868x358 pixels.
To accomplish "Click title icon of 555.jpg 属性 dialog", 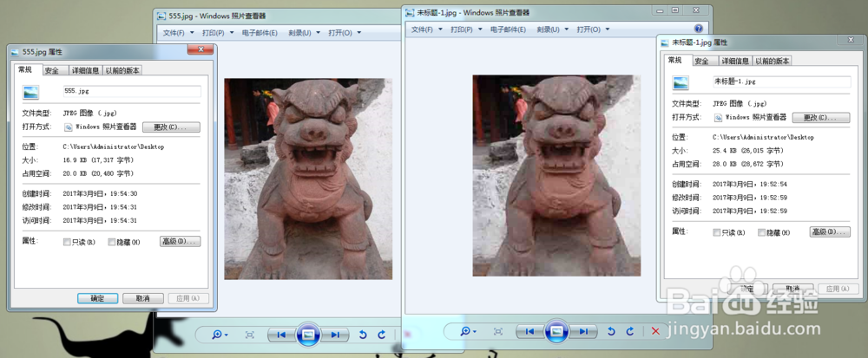I will tap(16, 52).
